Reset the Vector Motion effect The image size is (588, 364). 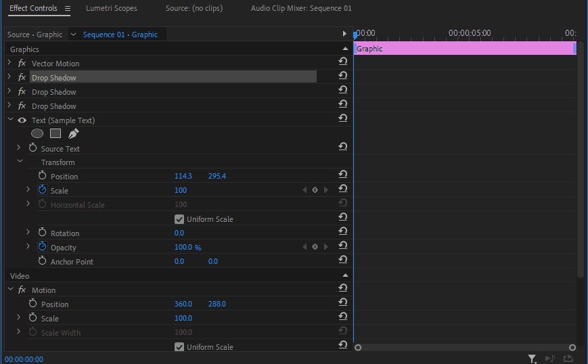point(343,61)
